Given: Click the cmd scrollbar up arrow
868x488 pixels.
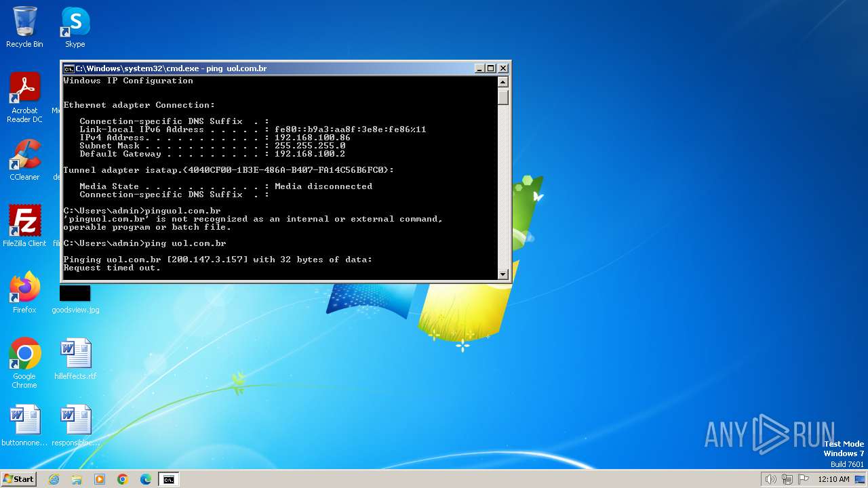Looking at the screenshot, I should [x=503, y=82].
